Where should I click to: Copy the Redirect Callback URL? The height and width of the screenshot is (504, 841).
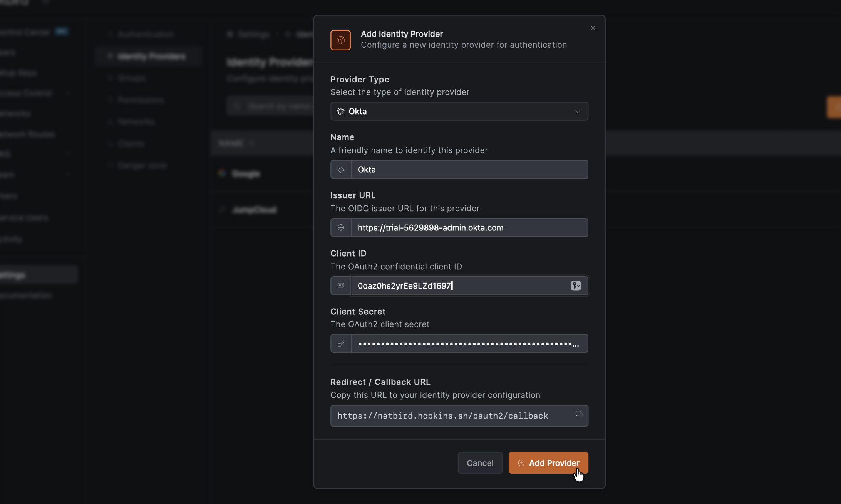579,414
